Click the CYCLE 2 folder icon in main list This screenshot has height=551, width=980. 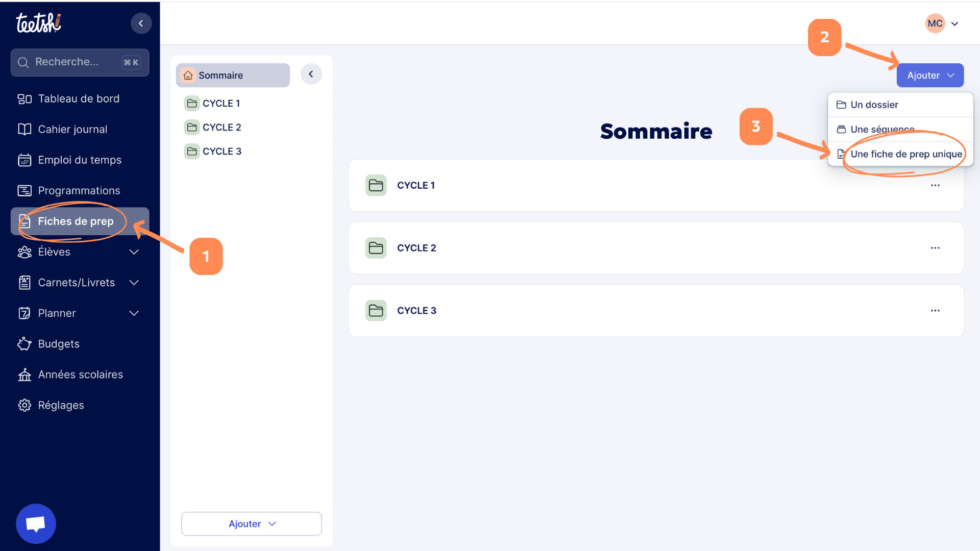376,248
